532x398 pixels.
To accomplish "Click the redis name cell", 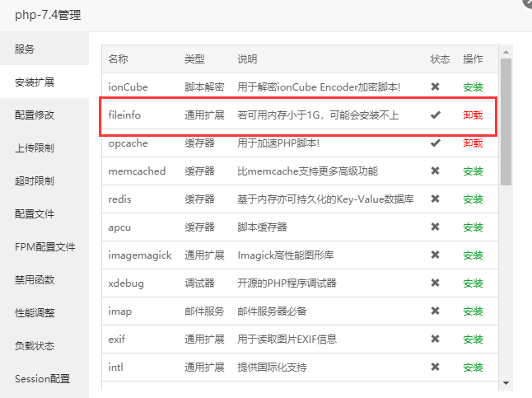I will click(x=119, y=199).
